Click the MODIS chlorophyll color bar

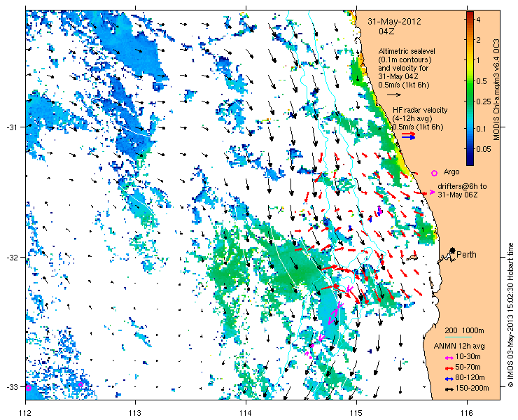pyautogui.click(x=470, y=88)
